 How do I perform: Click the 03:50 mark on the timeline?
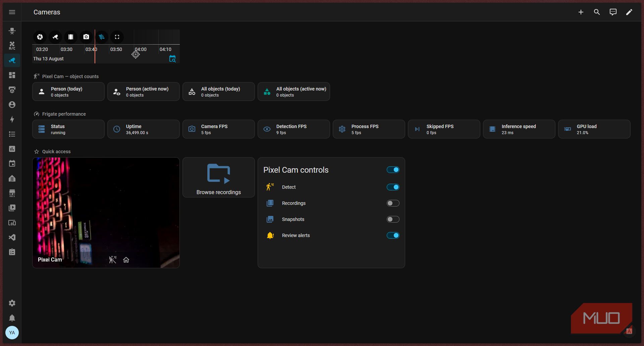[116, 49]
